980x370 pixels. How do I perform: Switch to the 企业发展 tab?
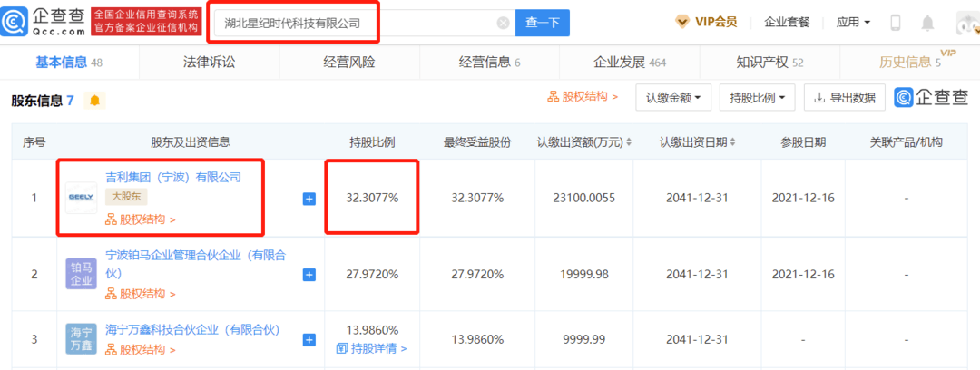tap(630, 62)
